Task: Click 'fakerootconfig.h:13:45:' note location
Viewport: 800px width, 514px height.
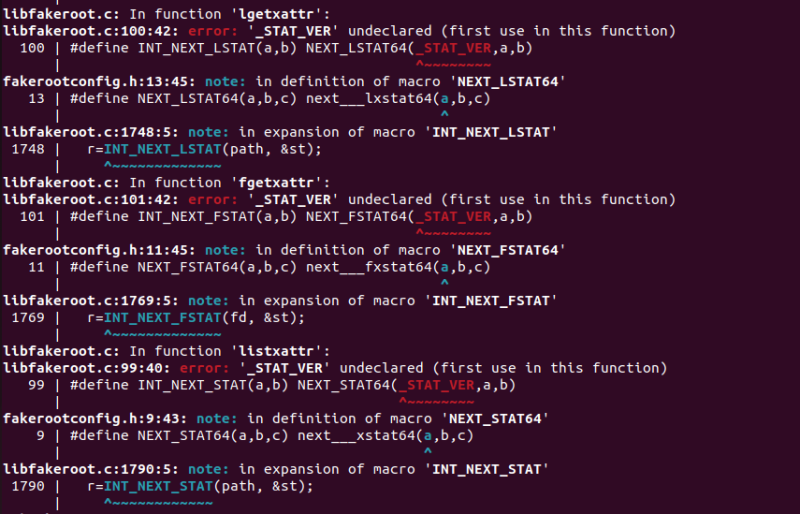Action: coord(99,82)
